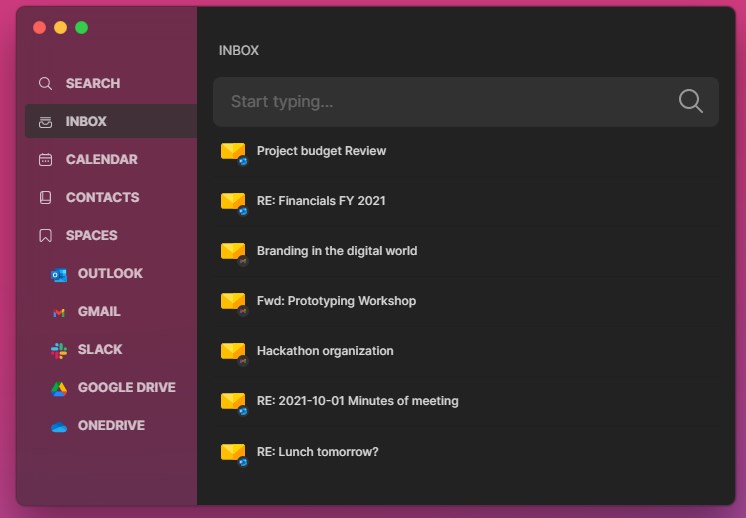This screenshot has width=746, height=518.
Task: Select the Gmail icon in Spaces
Action: [x=59, y=312]
